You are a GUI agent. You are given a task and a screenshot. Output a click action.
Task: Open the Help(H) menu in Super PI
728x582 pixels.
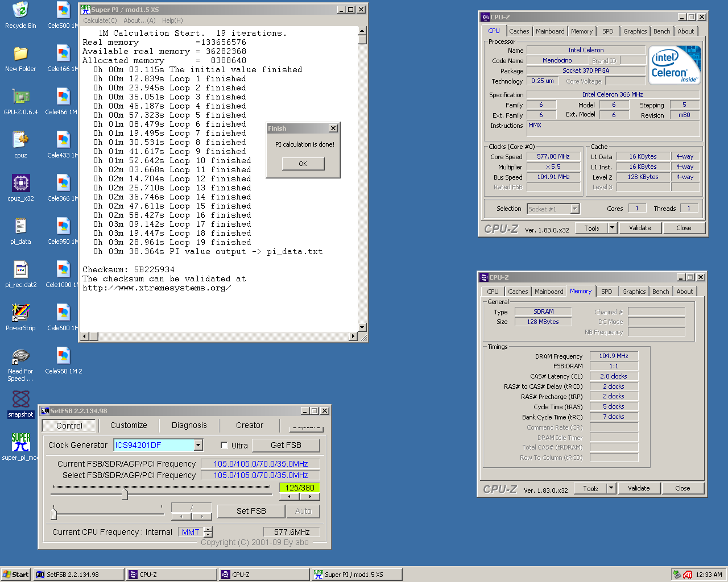[x=172, y=20]
